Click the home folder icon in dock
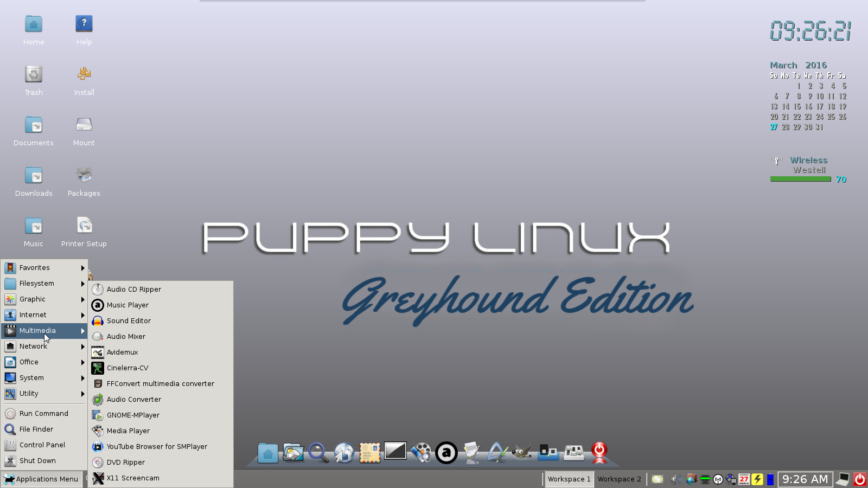The height and width of the screenshot is (488, 868). click(267, 453)
